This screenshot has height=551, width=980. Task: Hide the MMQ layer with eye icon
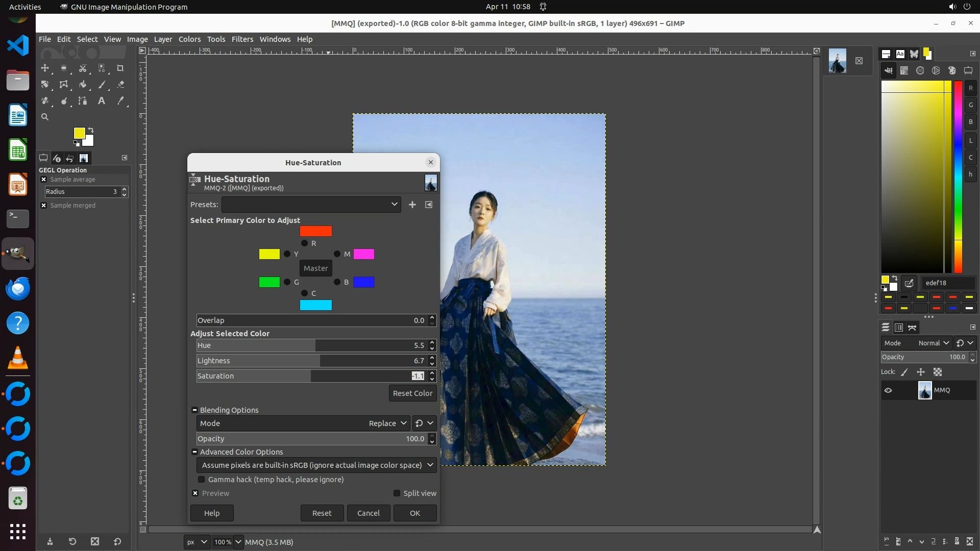click(888, 390)
